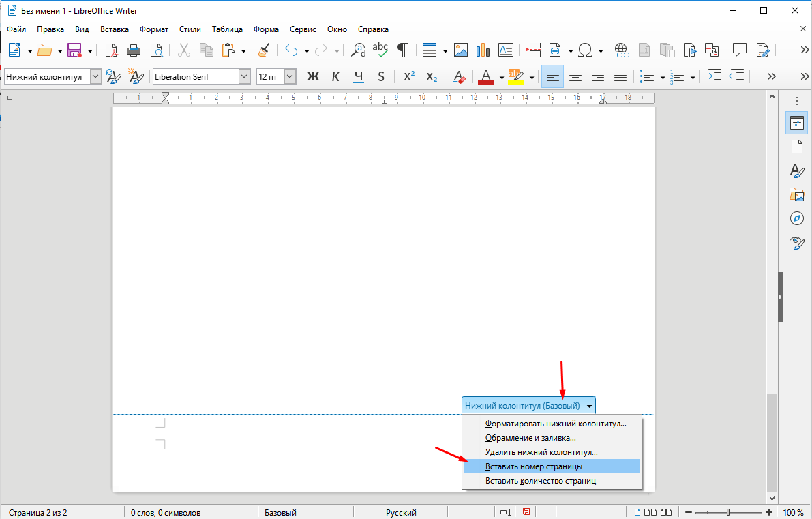Insert an image

click(460, 50)
